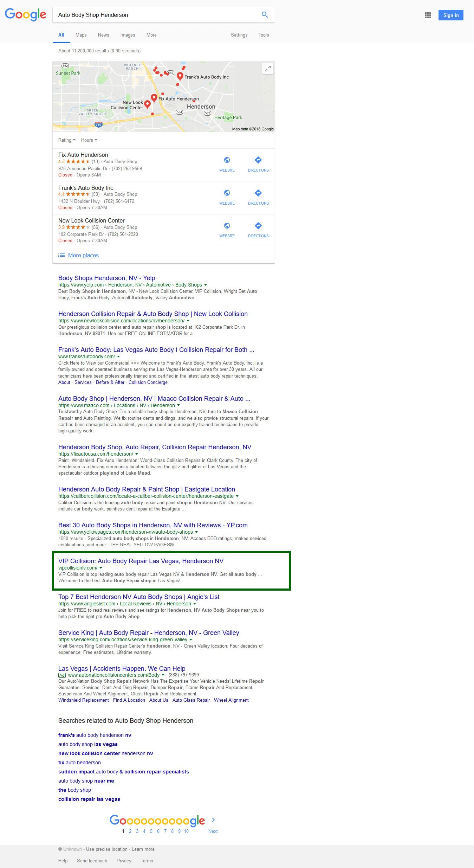Expand options arrow next to maaco URL
This screenshot has width=474, height=868.
178,406
